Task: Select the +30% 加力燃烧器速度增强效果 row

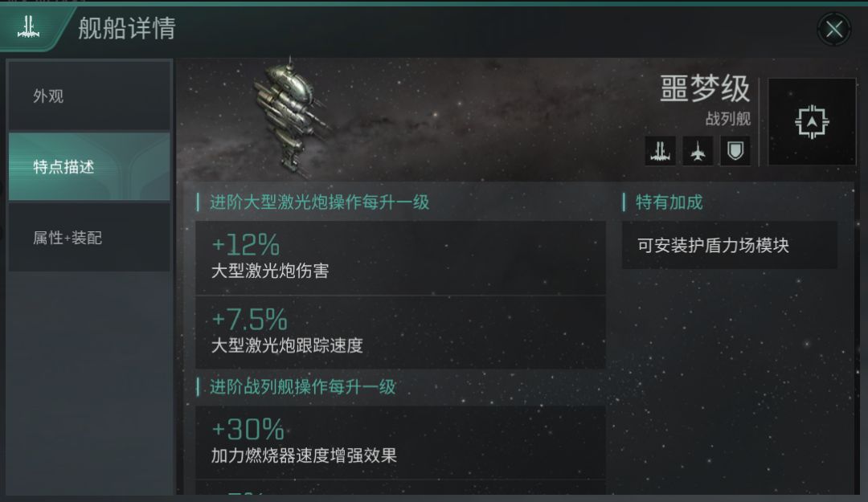Action: click(x=400, y=443)
